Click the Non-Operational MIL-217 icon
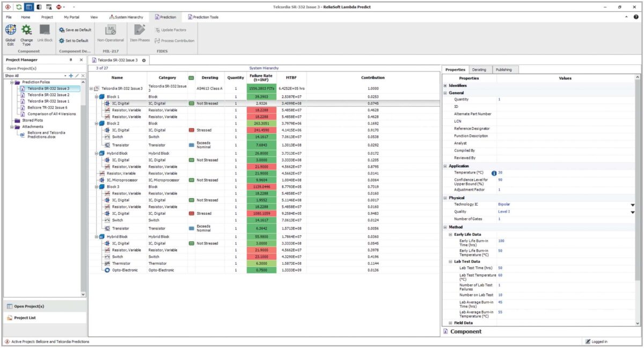The width and height of the screenshot is (644, 348). point(111,30)
